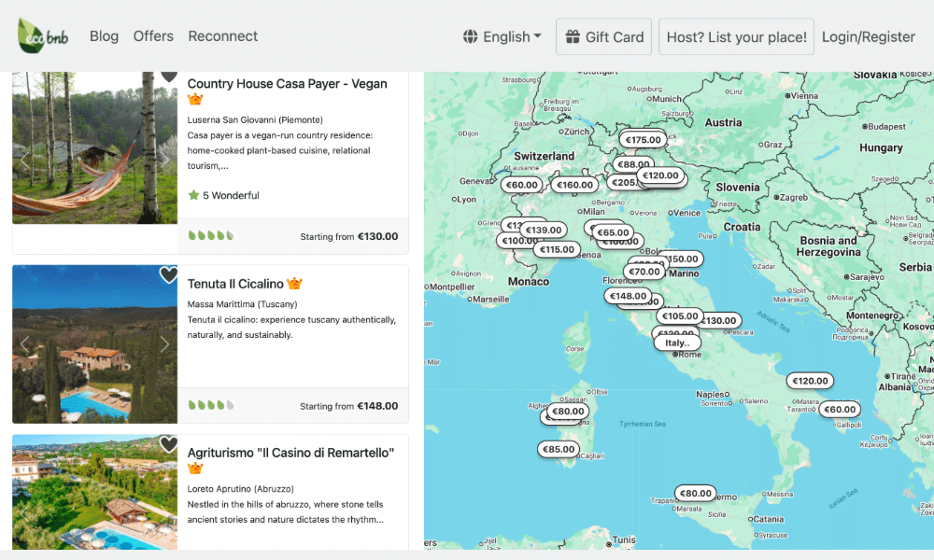
Task: Select the €88.00 map price marker
Action: (633, 163)
